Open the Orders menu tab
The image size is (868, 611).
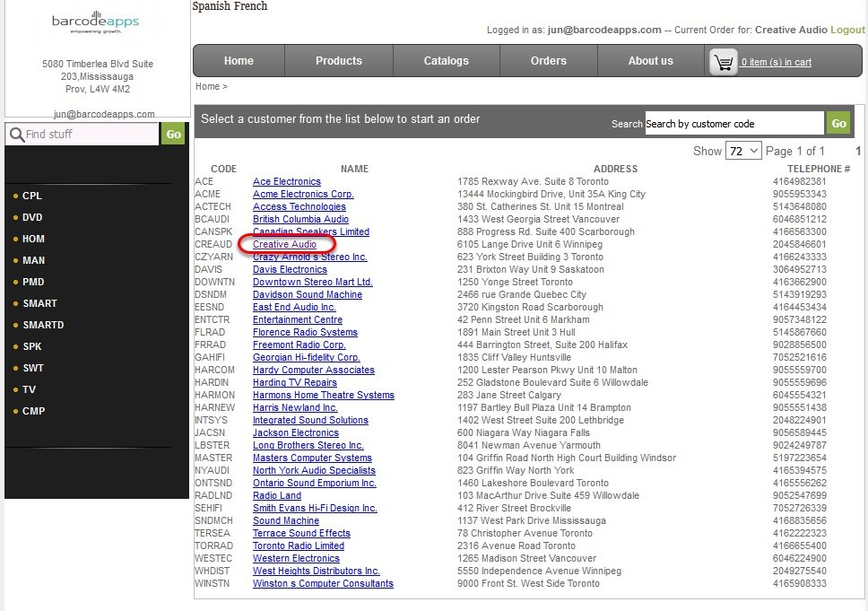click(x=549, y=61)
